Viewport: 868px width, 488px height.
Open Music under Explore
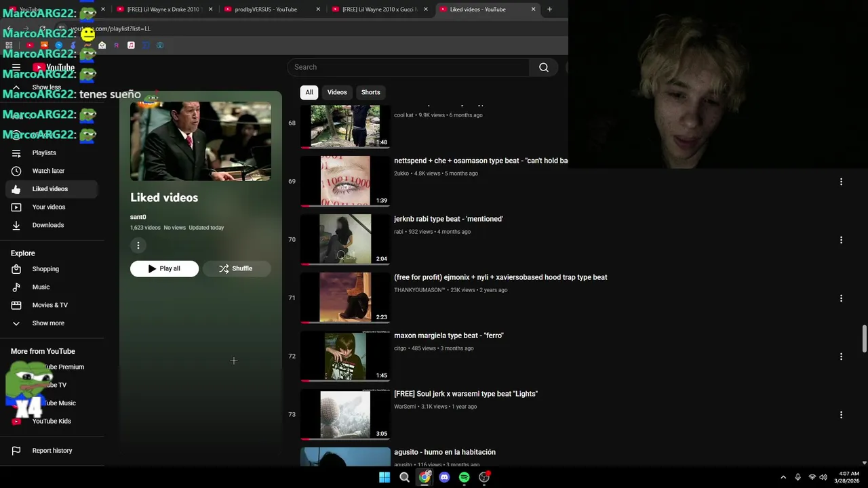41,287
